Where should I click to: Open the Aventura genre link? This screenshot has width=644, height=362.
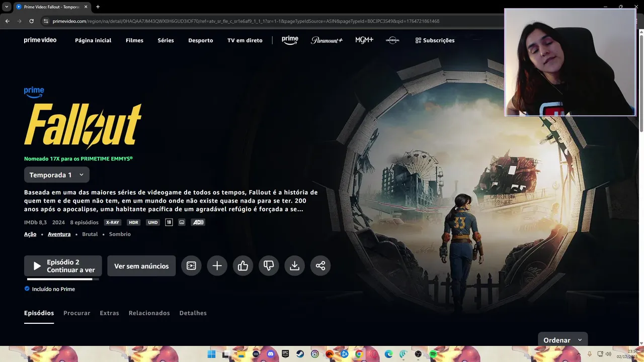59,234
